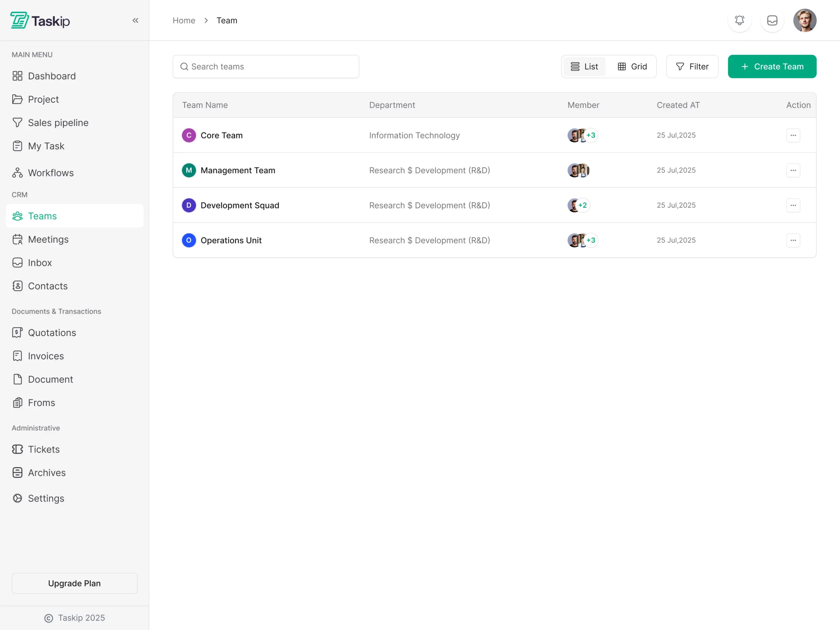Open action menu for Management Team row
The height and width of the screenshot is (630, 840).
click(x=793, y=170)
